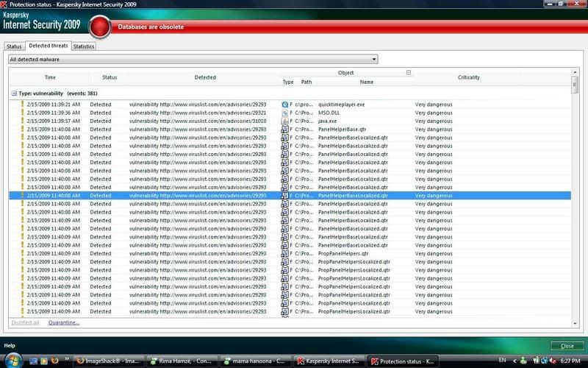Open the Statistics tab
The image size is (588, 368).
pos(83,46)
